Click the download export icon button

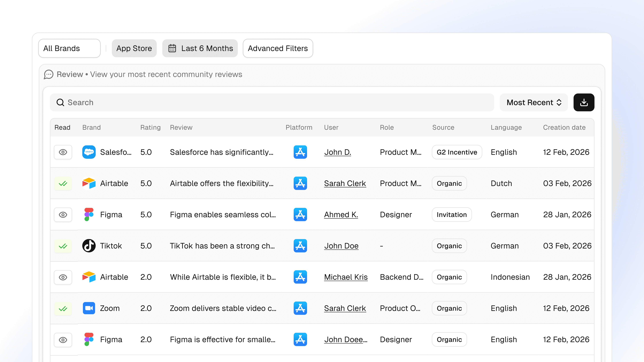(584, 102)
